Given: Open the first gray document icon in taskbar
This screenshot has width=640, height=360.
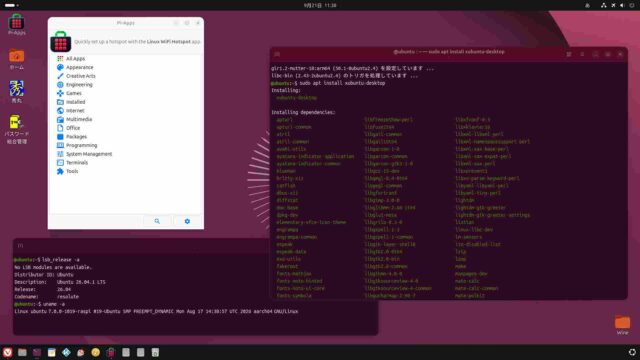Looking at the screenshot, I should click(x=126, y=352).
